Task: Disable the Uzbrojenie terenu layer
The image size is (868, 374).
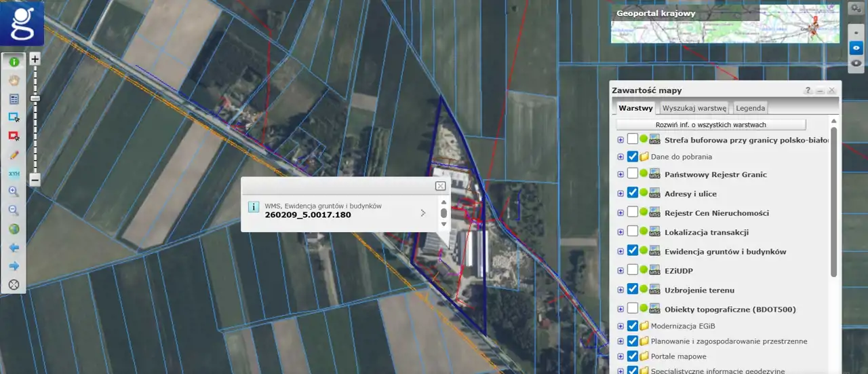Action: pos(632,289)
